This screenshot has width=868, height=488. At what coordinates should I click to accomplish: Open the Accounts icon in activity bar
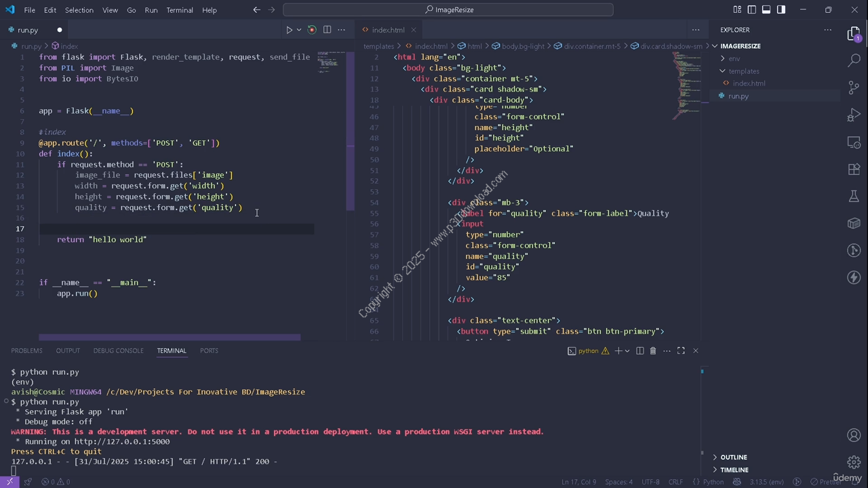[x=854, y=435]
